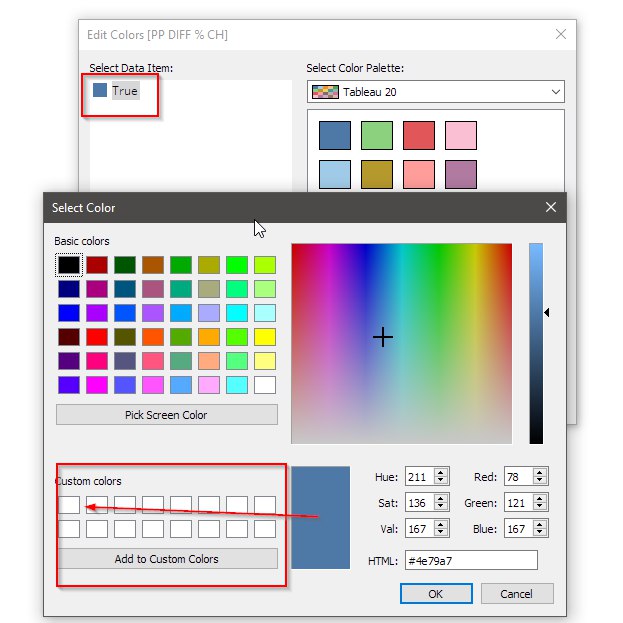Increase the Blue value with up arrow
The width and height of the screenshot is (623, 623).
tap(540, 524)
